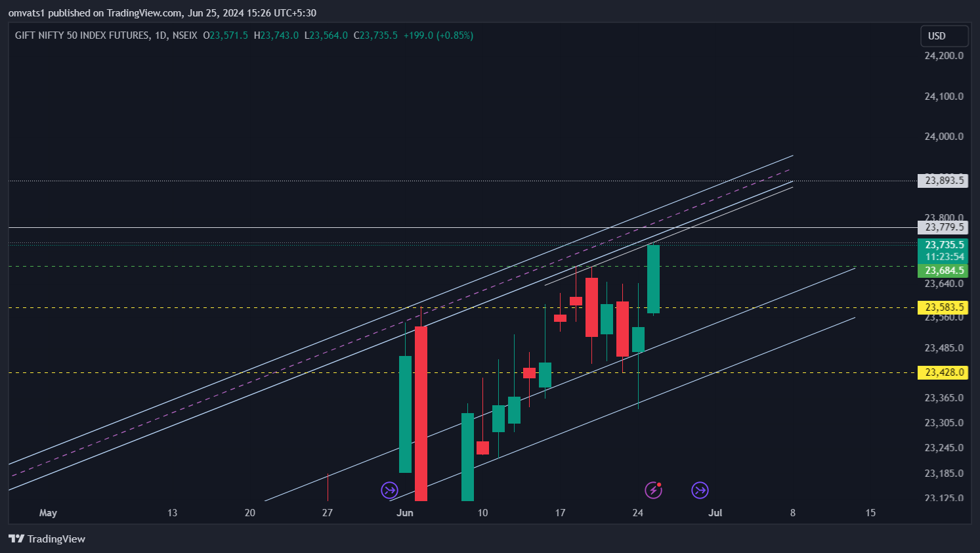Click the 24 date label on time axis
This screenshot has height=553, width=980.
(637, 513)
